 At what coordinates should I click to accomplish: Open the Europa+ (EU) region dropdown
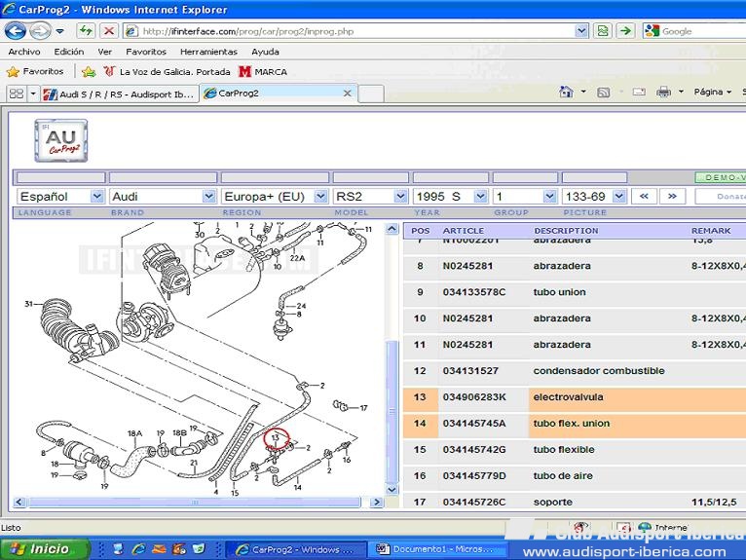(275, 196)
